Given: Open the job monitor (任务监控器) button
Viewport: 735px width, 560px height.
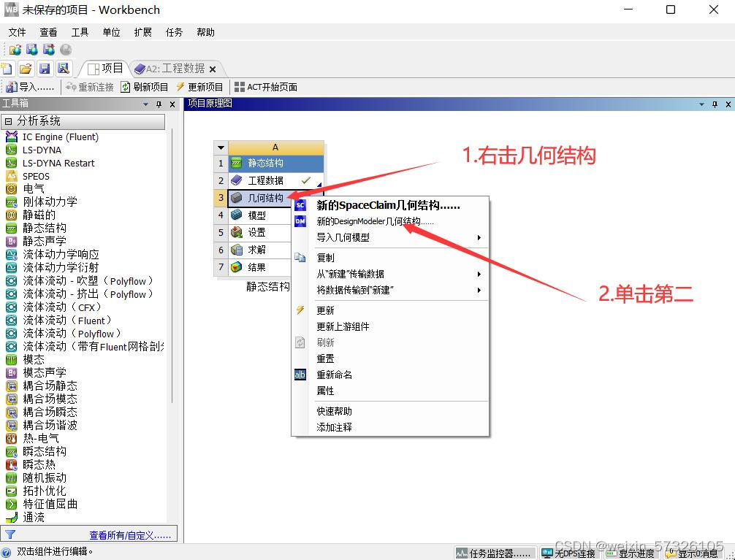Looking at the screenshot, I should [493, 553].
